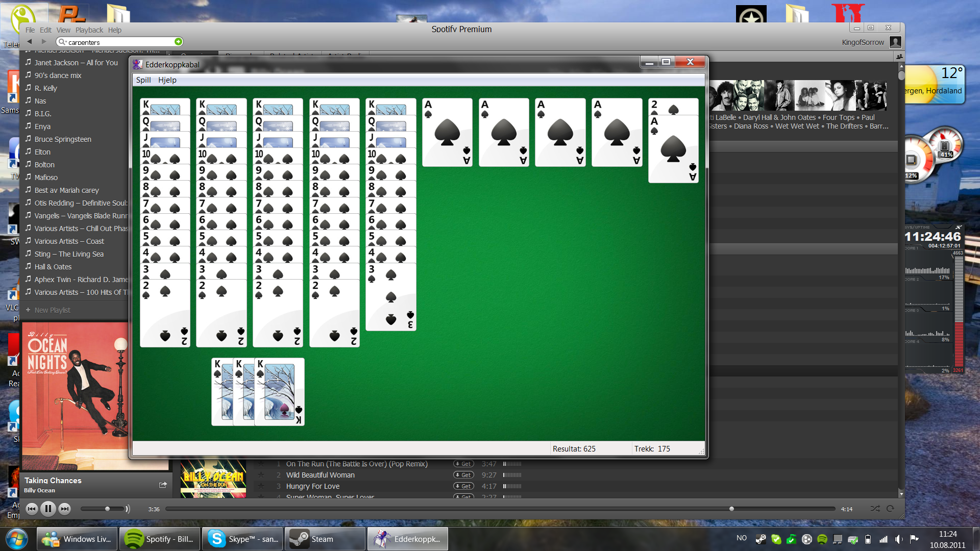Open Spotify's Playback menu
The height and width of the screenshot is (551, 980).
coord(89,30)
